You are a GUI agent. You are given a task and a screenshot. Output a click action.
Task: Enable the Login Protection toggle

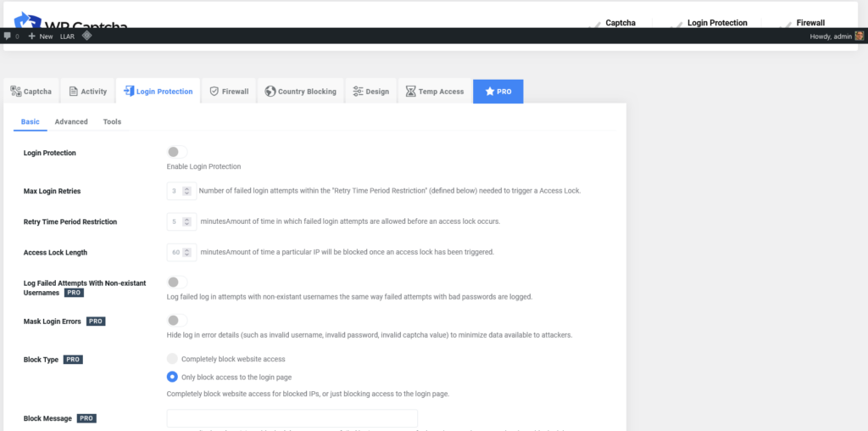(x=176, y=152)
